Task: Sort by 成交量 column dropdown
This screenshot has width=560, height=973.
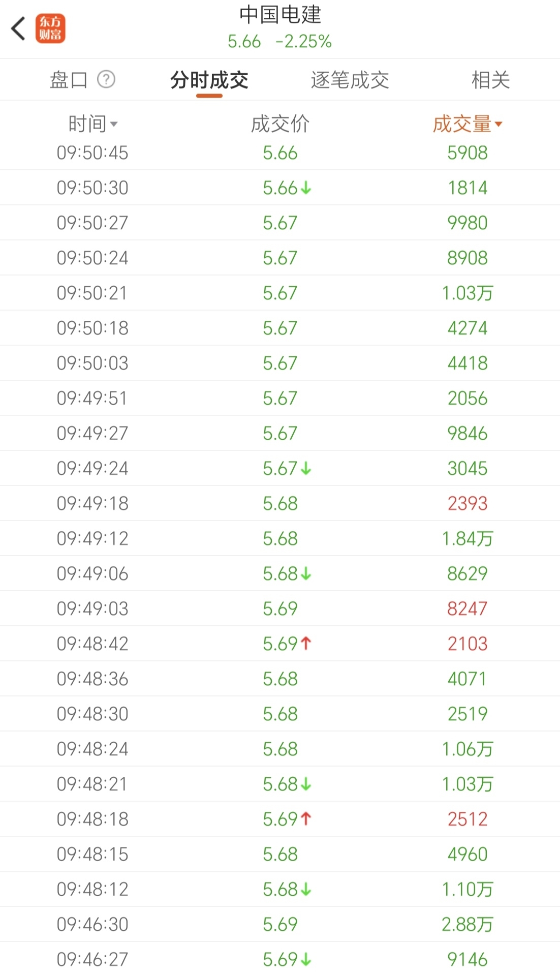Action: (467, 124)
